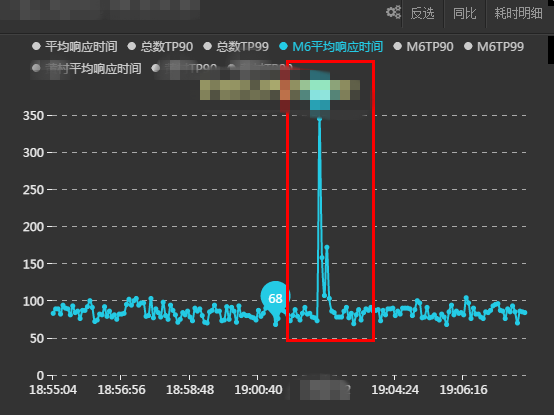Click the 50 y-axis label
554x415 pixels.
pyautogui.click(x=37, y=338)
